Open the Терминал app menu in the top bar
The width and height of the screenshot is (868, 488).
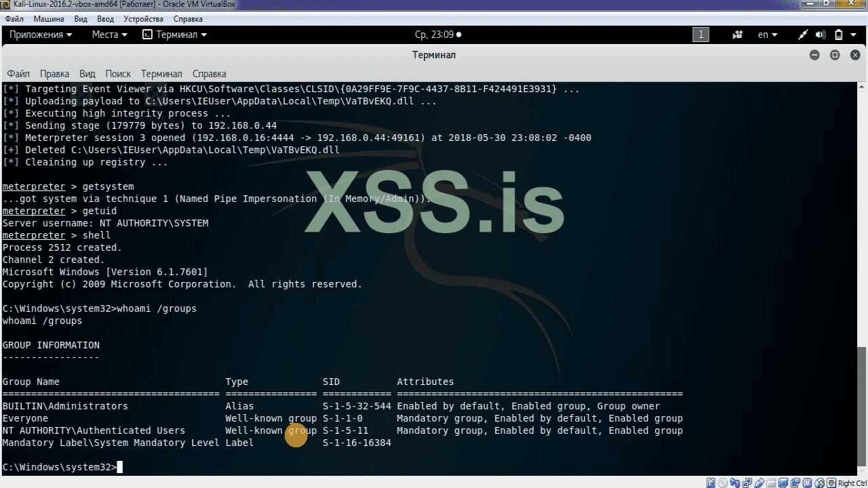pos(175,35)
